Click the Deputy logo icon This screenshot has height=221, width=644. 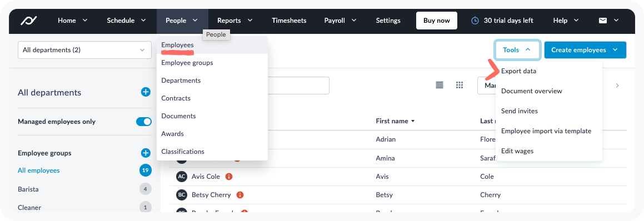29,21
